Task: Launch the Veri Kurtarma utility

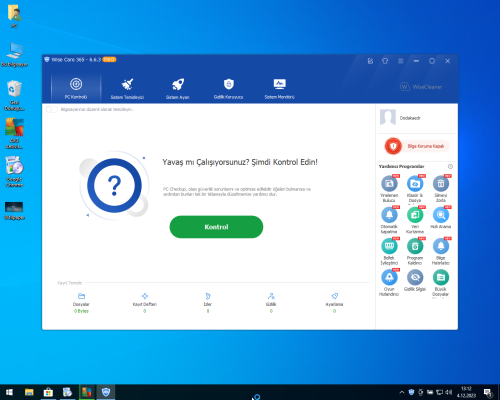Action: point(415,220)
